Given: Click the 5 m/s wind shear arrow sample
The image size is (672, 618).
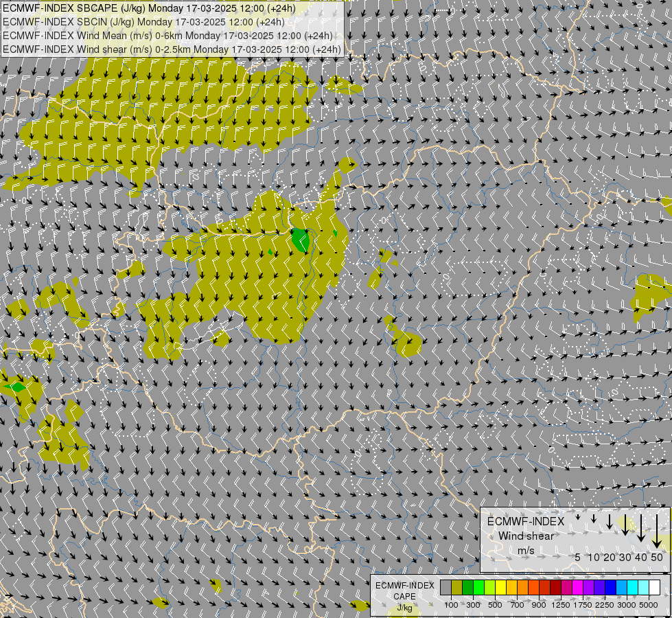Looking at the screenshot, I should (x=578, y=517).
